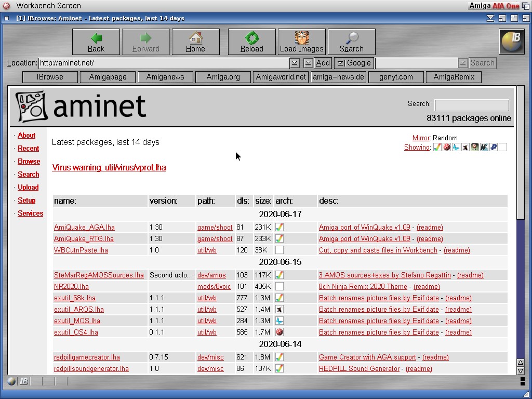The width and height of the screenshot is (532, 399).
Task: Open the Virus warning util/virus/vprot.lha link
Action: (109, 167)
